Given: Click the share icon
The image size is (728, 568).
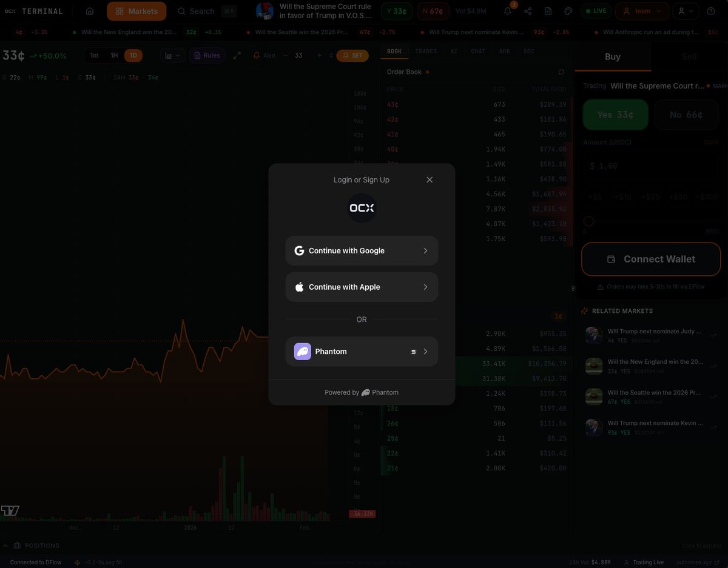Looking at the screenshot, I should [x=528, y=11].
